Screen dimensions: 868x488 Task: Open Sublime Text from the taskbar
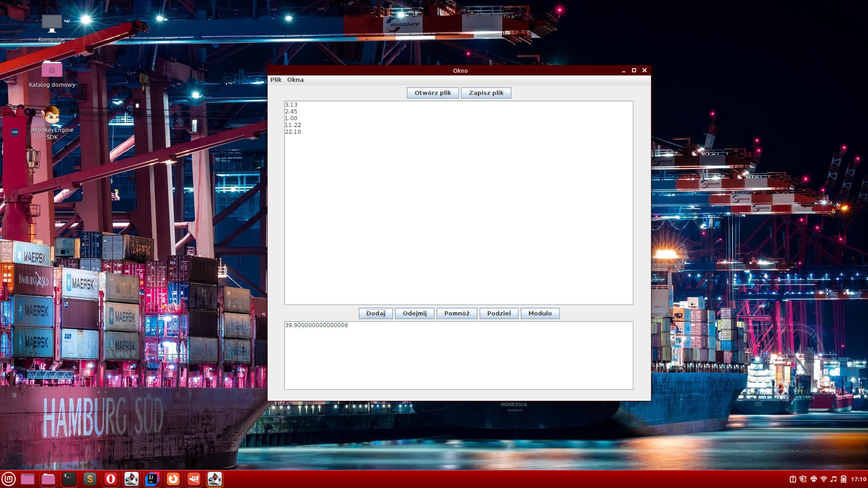[90, 479]
